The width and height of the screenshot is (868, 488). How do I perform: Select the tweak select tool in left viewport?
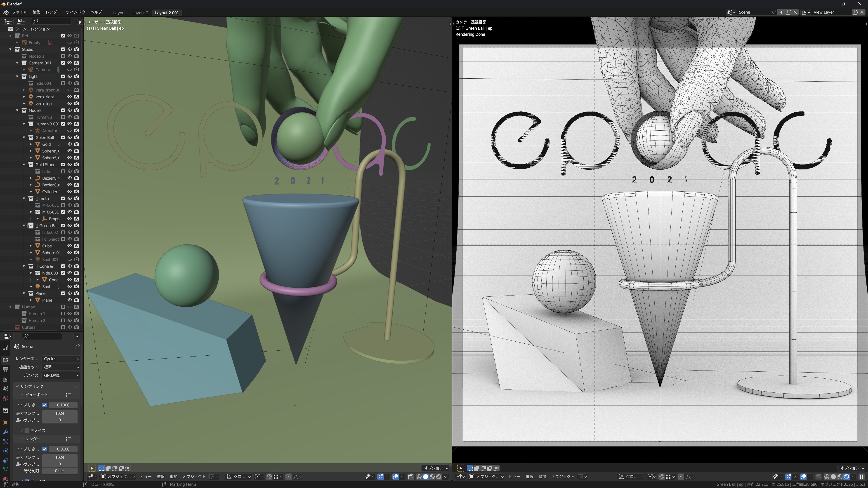tap(92, 468)
